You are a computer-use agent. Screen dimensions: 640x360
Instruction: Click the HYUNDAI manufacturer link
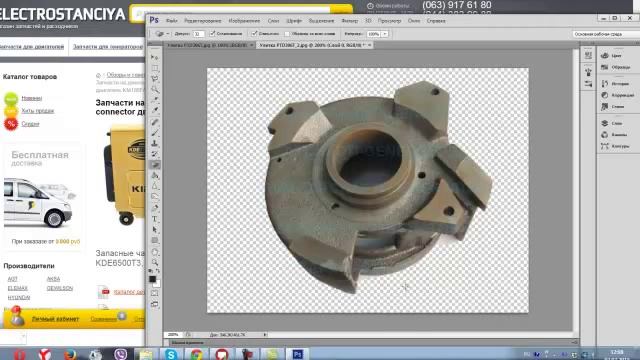tap(19, 298)
